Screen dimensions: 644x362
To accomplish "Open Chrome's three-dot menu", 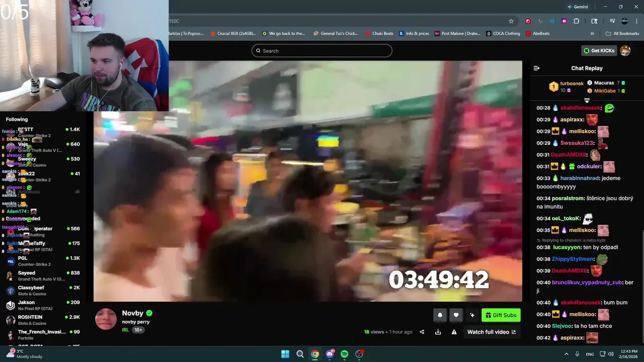I will pos(636,21).
